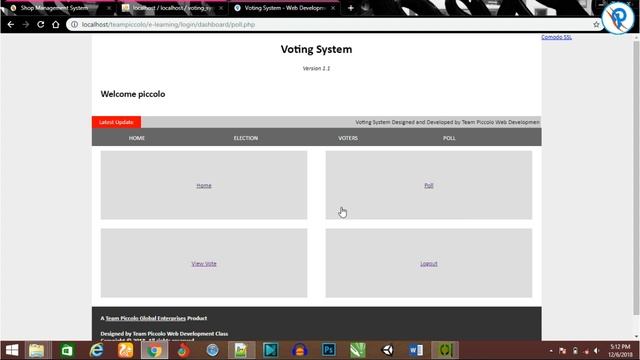Image resolution: width=640 pixels, height=360 pixels.
Task: Click the browser forward arrow
Action: tap(26, 24)
